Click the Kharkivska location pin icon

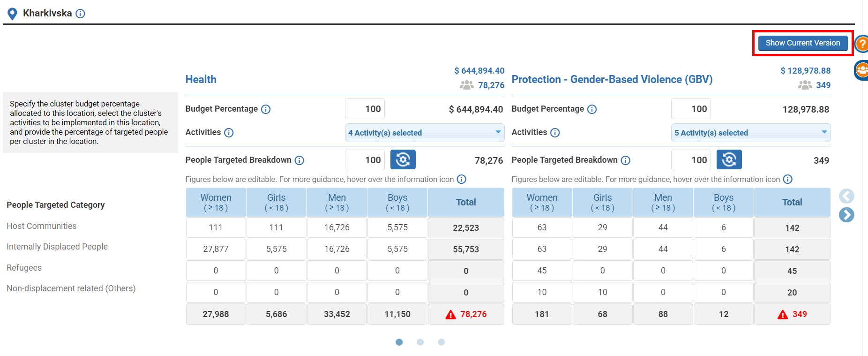pyautogui.click(x=13, y=14)
